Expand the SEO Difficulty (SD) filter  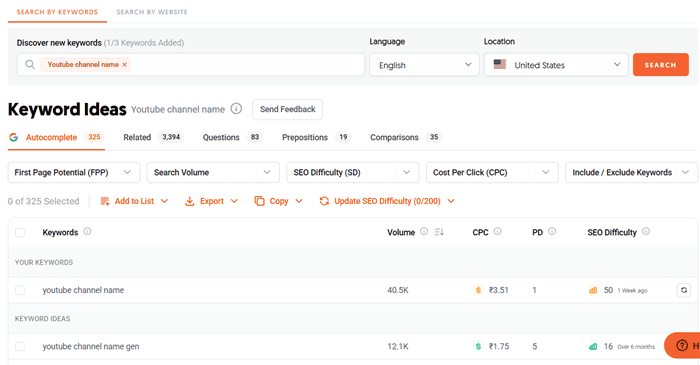(x=353, y=172)
